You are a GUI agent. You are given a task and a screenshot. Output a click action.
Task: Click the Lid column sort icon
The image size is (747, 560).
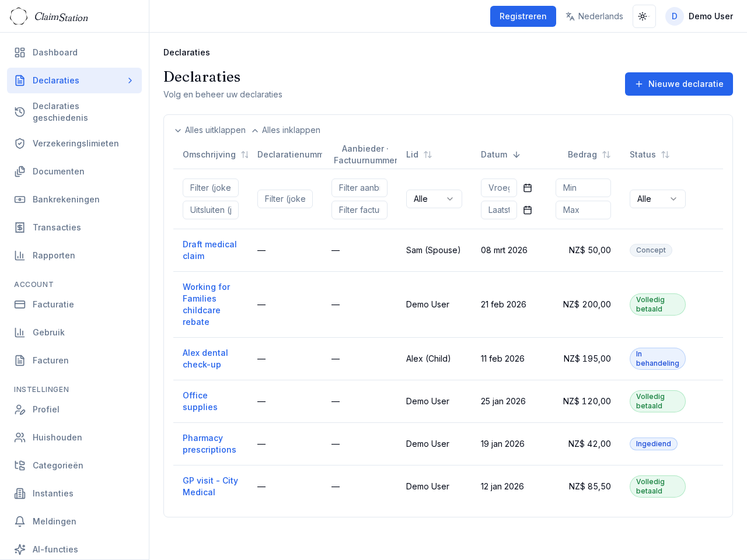[x=428, y=155]
